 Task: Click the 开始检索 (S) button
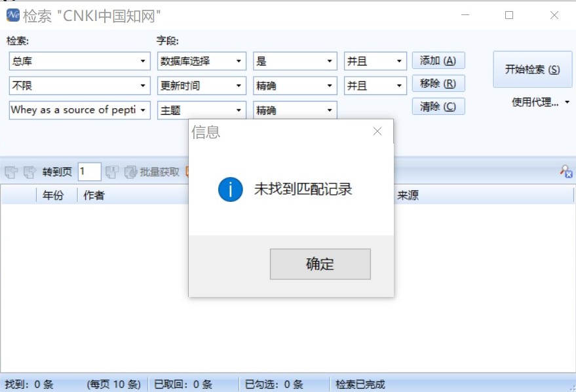pyautogui.click(x=532, y=69)
